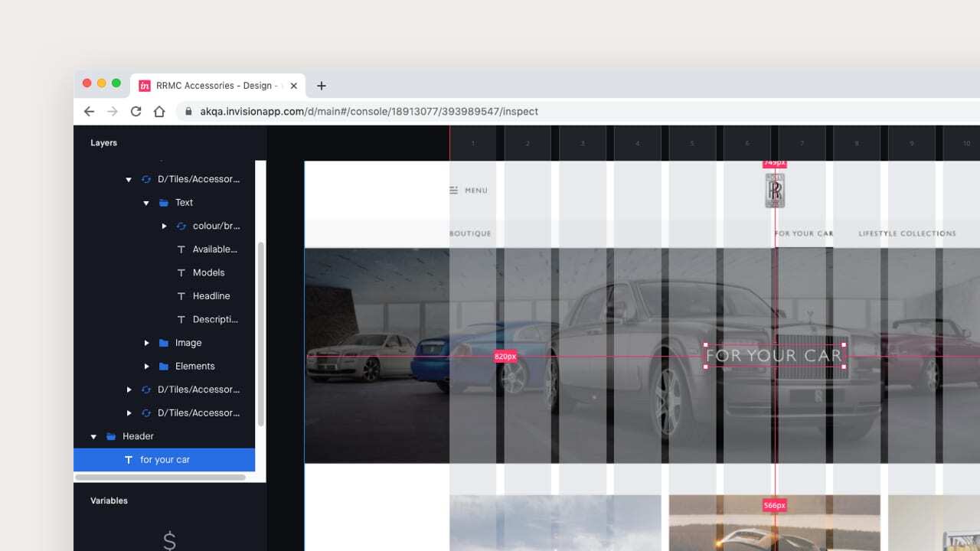The width and height of the screenshot is (980, 551).
Task: Collapse the Header folder layer
Action: click(93, 436)
